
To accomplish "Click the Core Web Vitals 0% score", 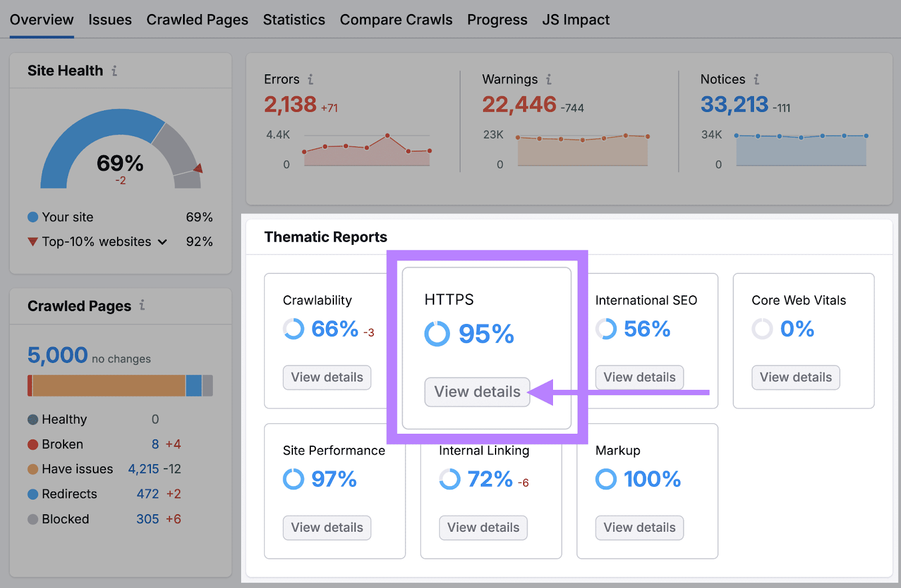I will [797, 329].
